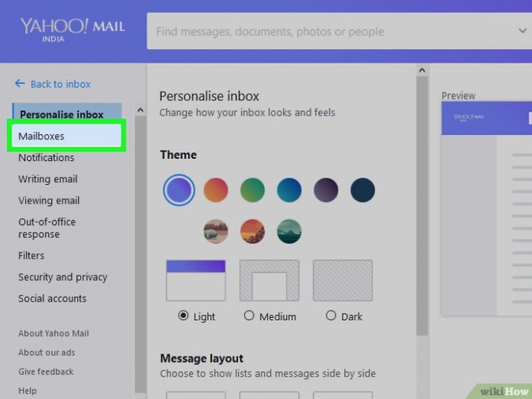The height and width of the screenshot is (399, 532).
Task: Open the Out-of-office response settings
Action: click(47, 228)
